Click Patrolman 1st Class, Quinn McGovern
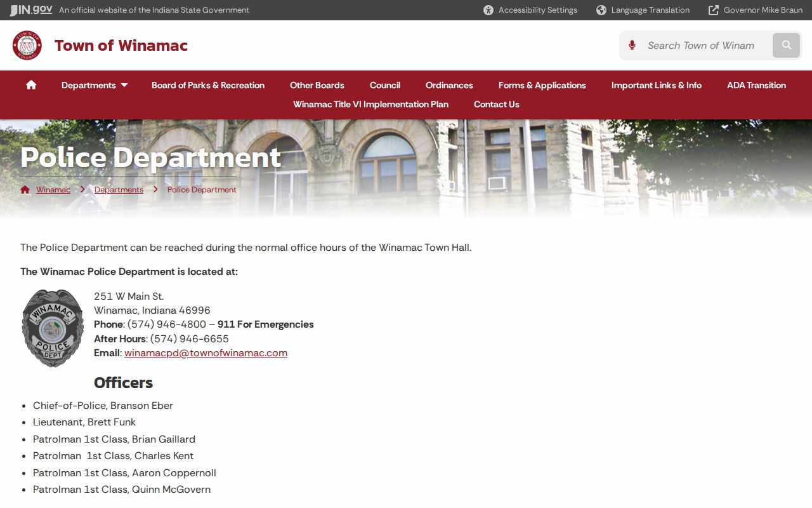Image resolution: width=812 pixels, height=508 pixels. (x=122, y=490)
